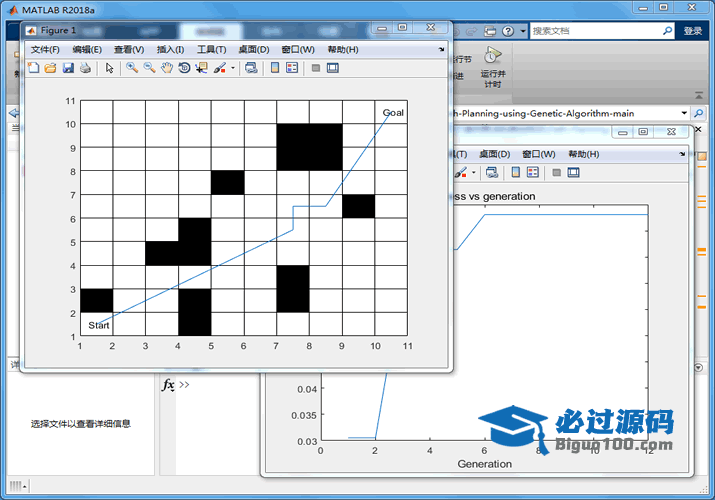Hide Plot Tools icon in second figure

(556, 172)
